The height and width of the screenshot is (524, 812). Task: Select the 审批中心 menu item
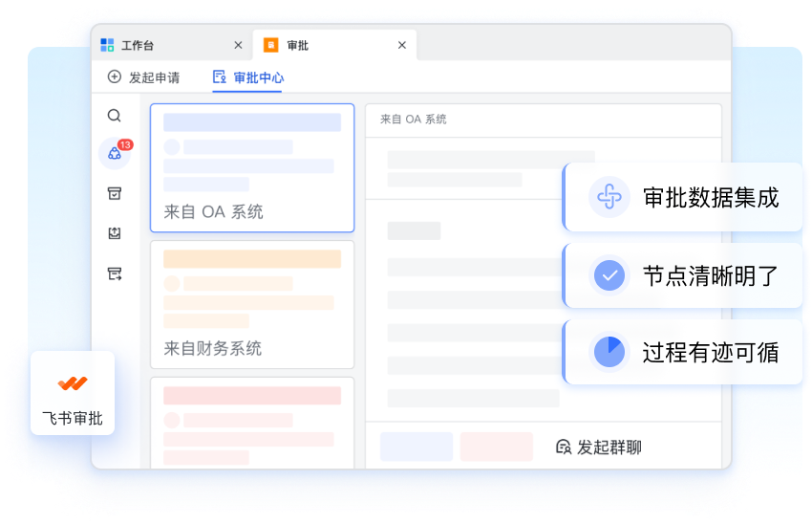pos(248,77)
